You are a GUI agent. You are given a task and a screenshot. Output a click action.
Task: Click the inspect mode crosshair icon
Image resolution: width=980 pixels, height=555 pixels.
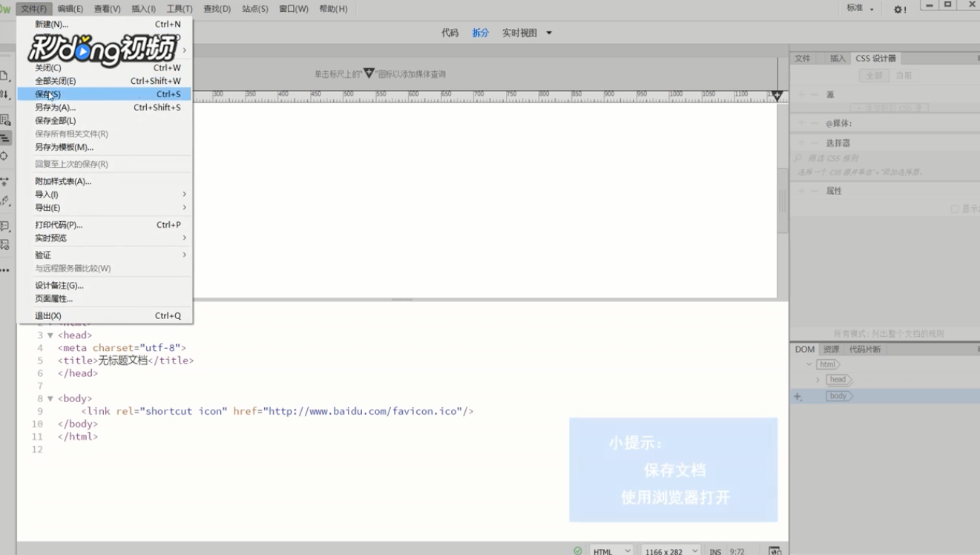click(4, 156)
